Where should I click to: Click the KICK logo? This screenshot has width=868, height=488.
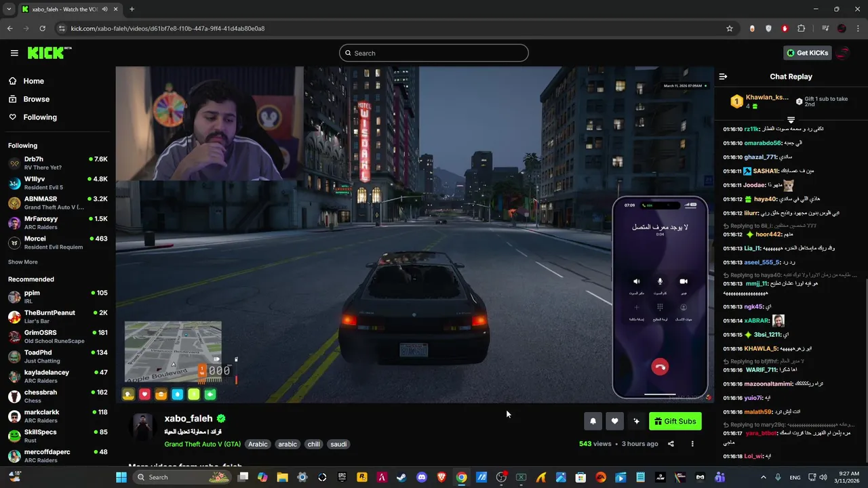pos(49,53)
